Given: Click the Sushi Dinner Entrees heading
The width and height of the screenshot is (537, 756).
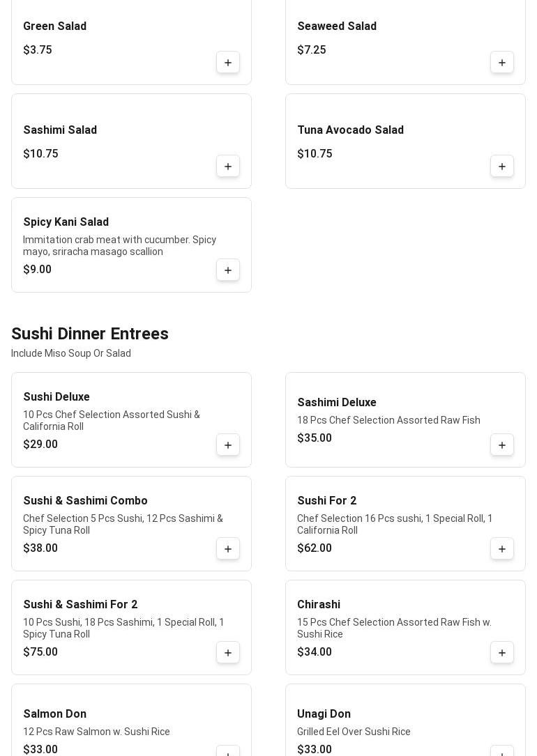Looking at the screenshot, I should 90,334.
